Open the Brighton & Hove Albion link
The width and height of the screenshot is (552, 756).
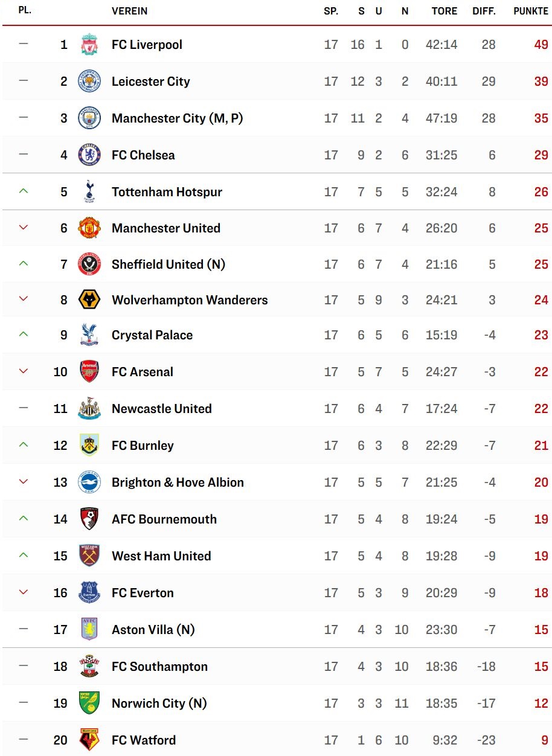pos(178,482)
